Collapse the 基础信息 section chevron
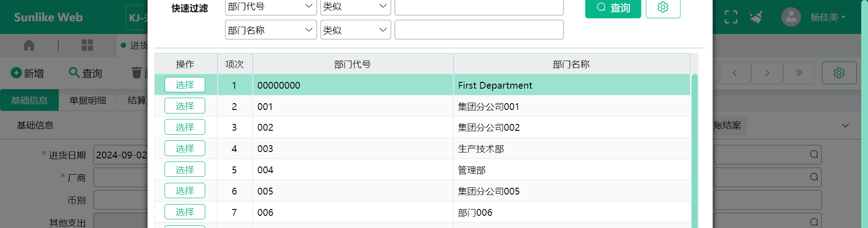The height and width of the screenshot is (228, 868). point(845,125)
